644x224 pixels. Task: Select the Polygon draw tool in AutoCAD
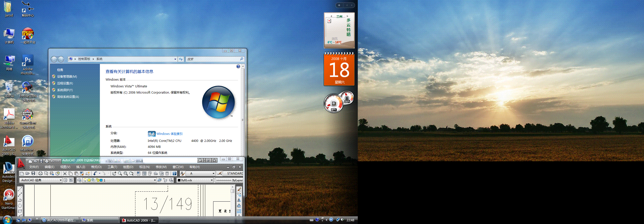[20, 206]
